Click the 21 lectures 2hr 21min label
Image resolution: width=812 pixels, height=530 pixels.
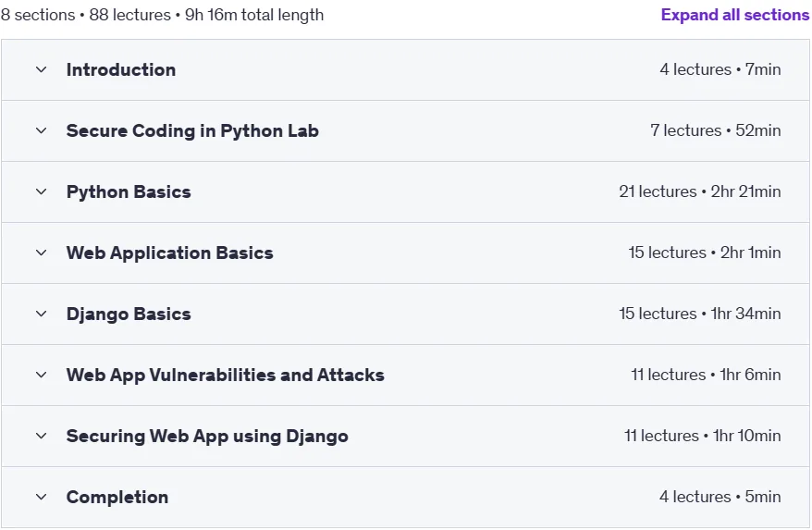[699, 191]
